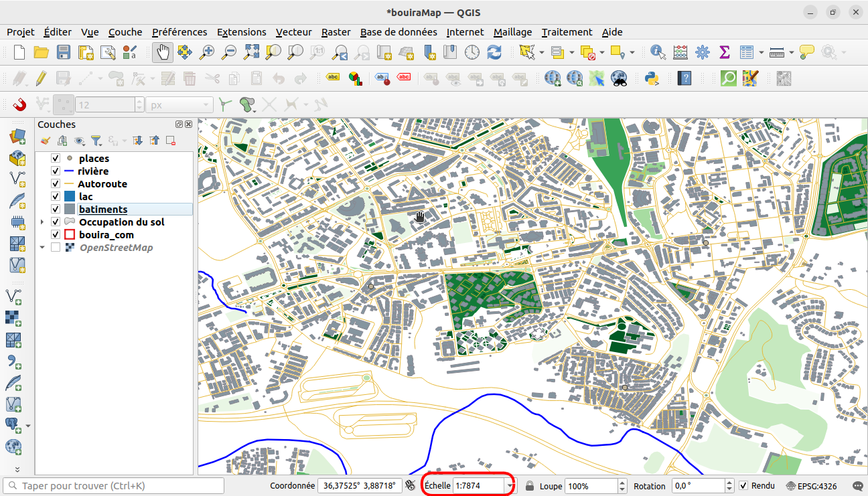Open the Python console
Screen dimensions: 868x496
click(x=651, y=78)
